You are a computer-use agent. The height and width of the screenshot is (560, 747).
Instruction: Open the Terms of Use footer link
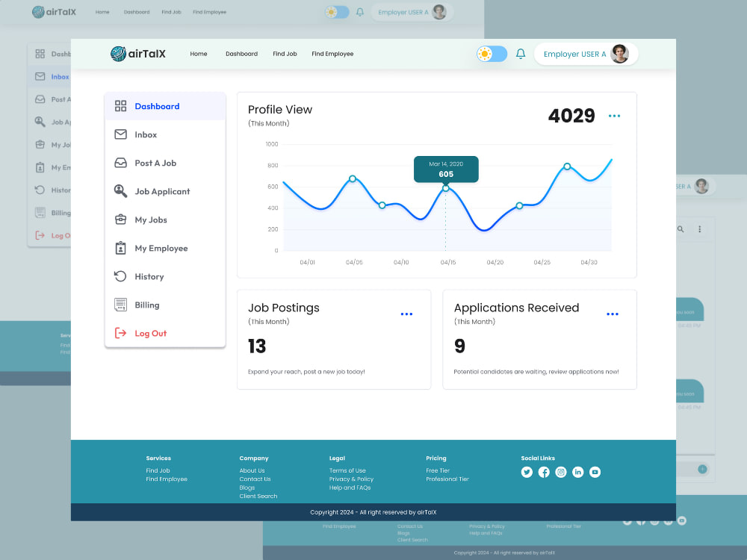click(x=347, y=470)
